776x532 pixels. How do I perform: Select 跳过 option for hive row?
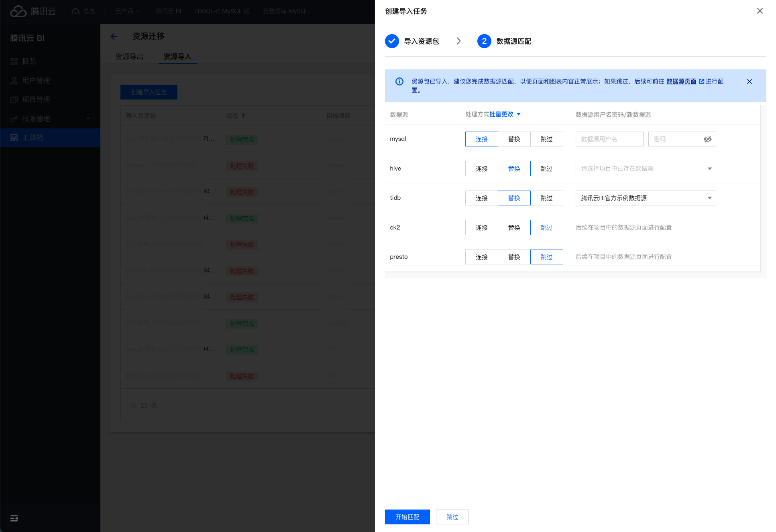[546, 169]
